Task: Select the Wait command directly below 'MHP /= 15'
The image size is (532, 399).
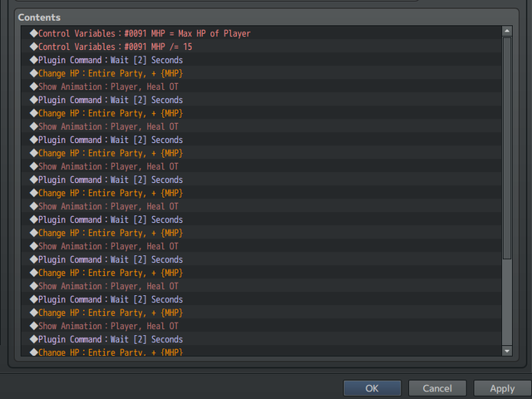Action: click(x=261, y=60)
